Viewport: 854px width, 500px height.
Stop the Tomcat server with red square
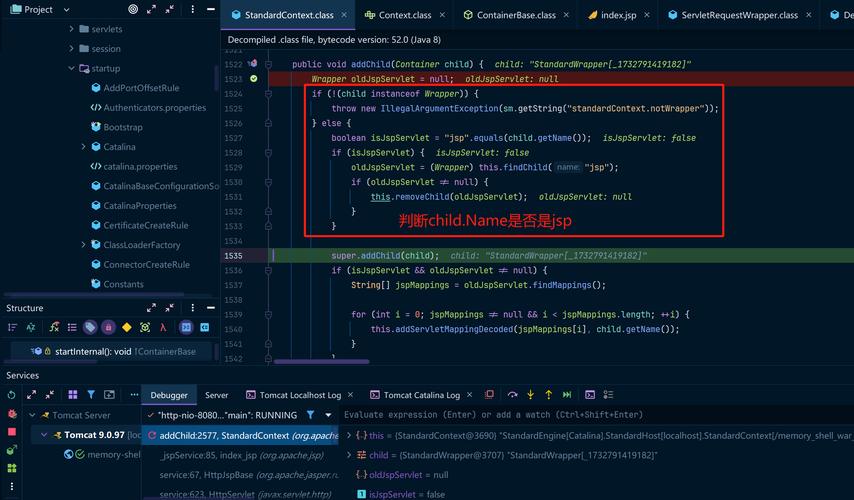coord(12,433)
